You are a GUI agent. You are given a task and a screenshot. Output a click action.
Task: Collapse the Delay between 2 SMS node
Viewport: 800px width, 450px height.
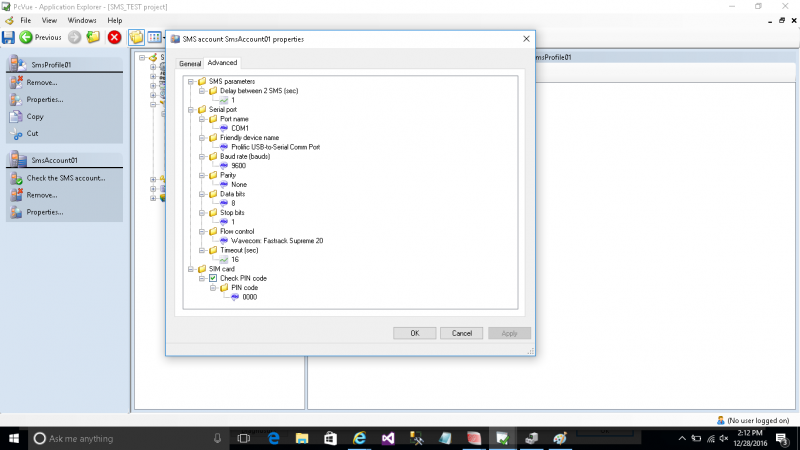coord(202,91)
